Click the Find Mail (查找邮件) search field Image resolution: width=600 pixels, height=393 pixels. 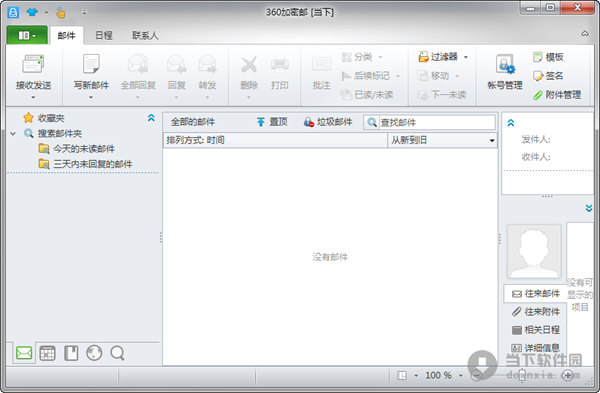(437, 122)
